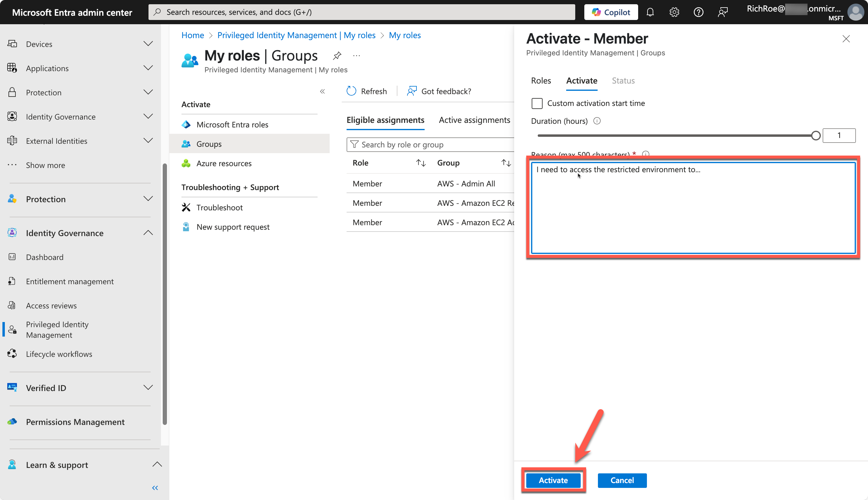
Task: Collapse the Identity Governance section
Action: (148, 233)
